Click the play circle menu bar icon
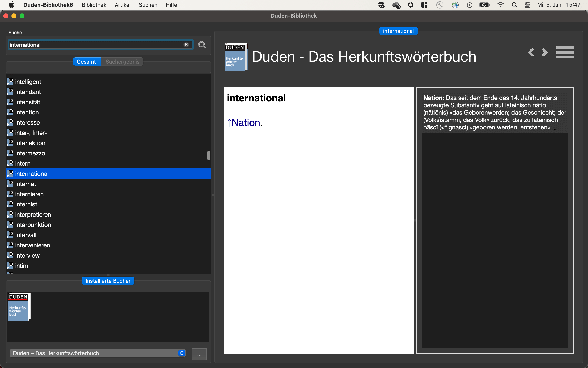This screenshot has height=368, width=588. point(469,5)
